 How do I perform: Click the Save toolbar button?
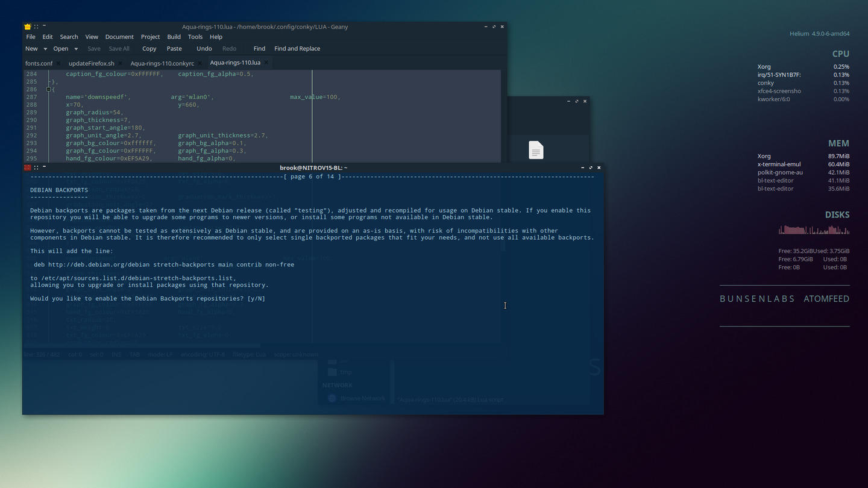click(94, 49)
